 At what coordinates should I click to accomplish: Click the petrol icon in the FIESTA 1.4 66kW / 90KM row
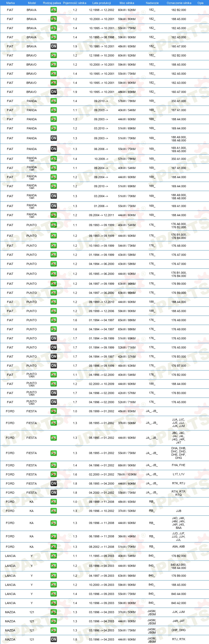(54, 465)
